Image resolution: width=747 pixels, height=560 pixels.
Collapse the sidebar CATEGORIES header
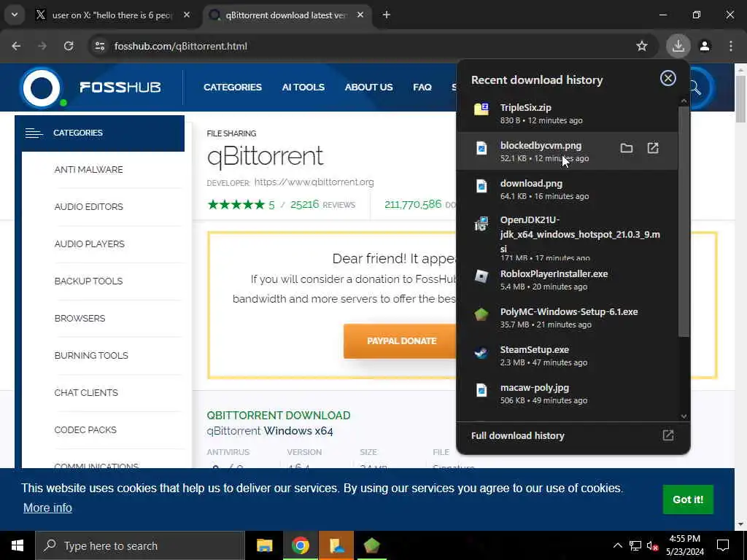99,133
